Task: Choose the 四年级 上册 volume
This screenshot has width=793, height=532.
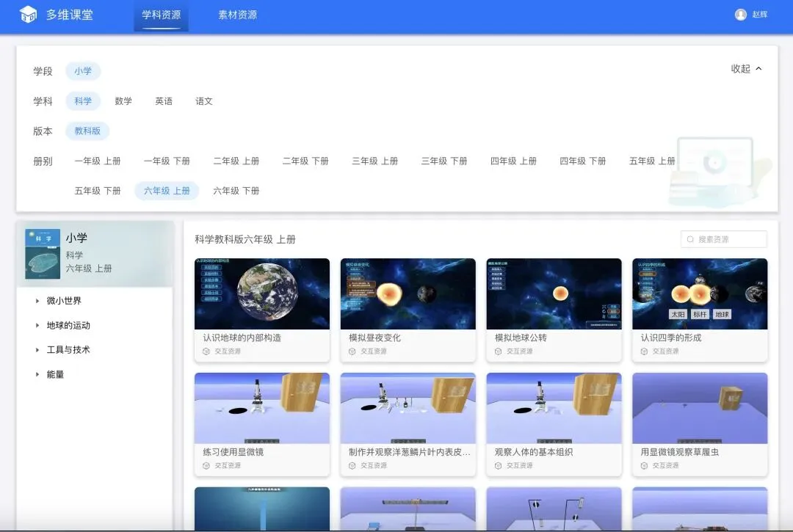Action: point(513,161)
